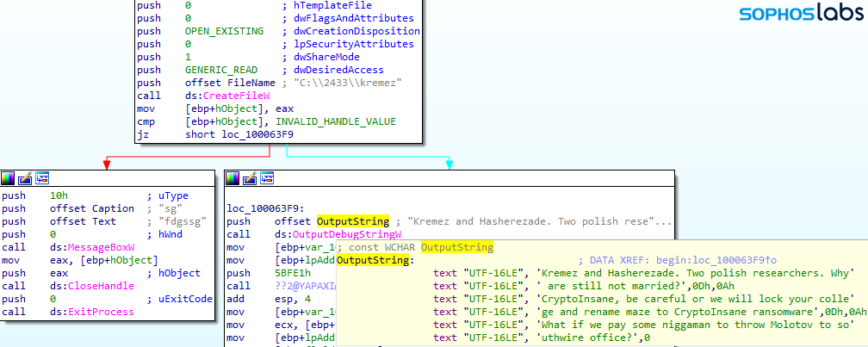Follow the ds:CloseHandle call
The height and width of the screenshot is (347, 868).
[x=92, y=286]
